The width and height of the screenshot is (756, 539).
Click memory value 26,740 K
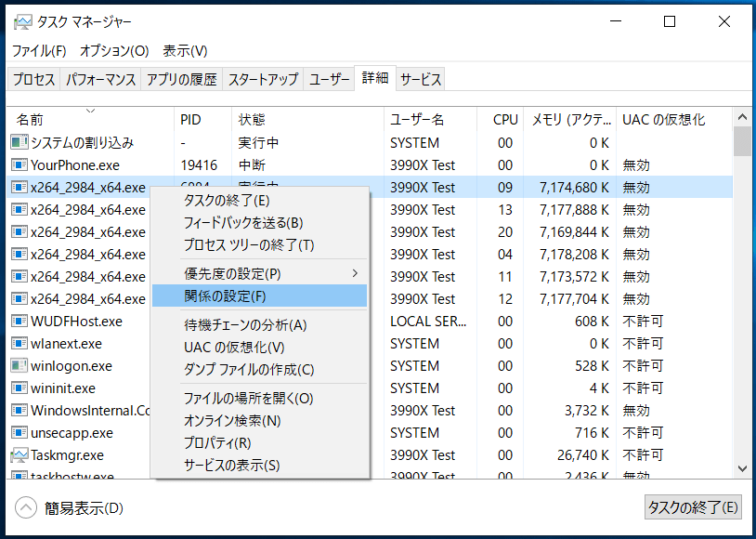583,455
